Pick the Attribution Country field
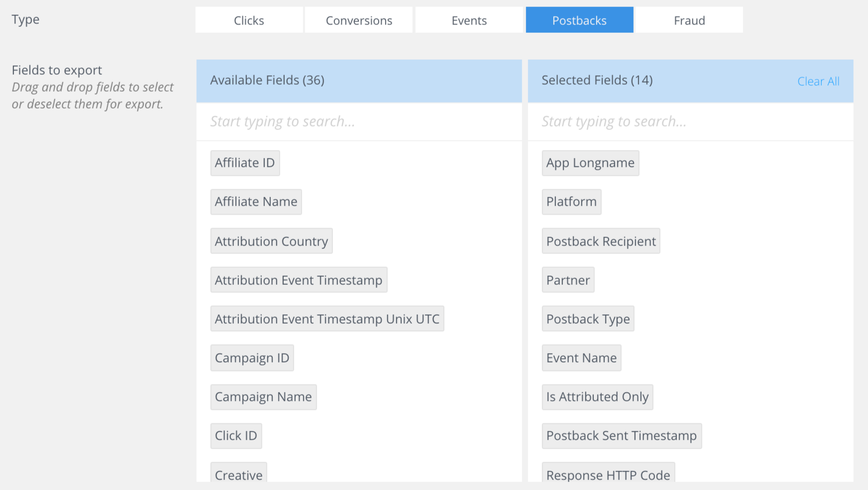The height and width of the screenshot is (490, 868). click(x=271, y=242)
